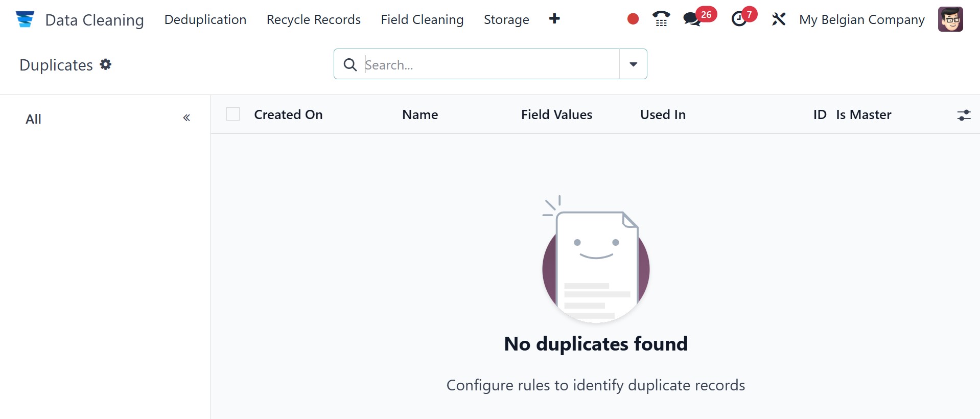
Task: Open the VoIP phone icon
Action: [x=661, y=19]
